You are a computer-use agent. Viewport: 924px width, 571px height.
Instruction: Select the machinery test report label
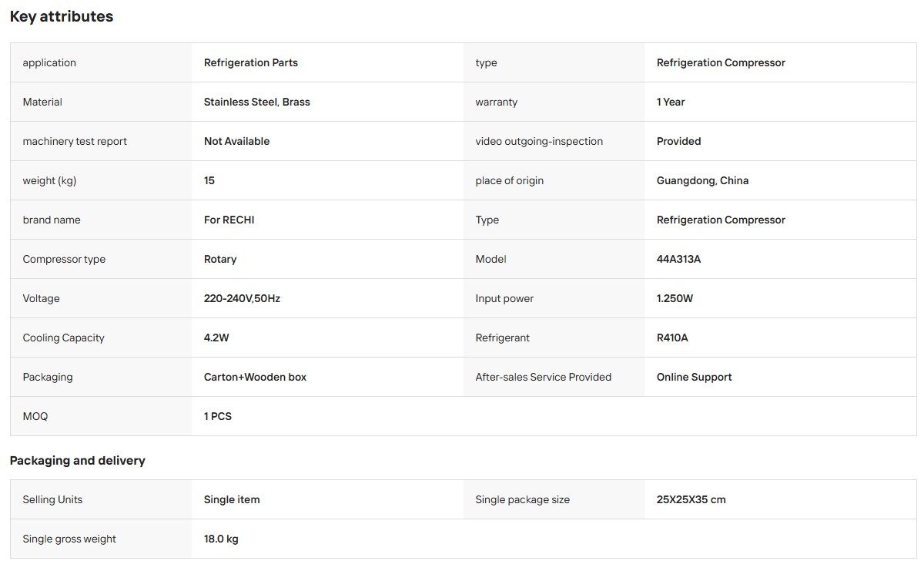point(75,141)
